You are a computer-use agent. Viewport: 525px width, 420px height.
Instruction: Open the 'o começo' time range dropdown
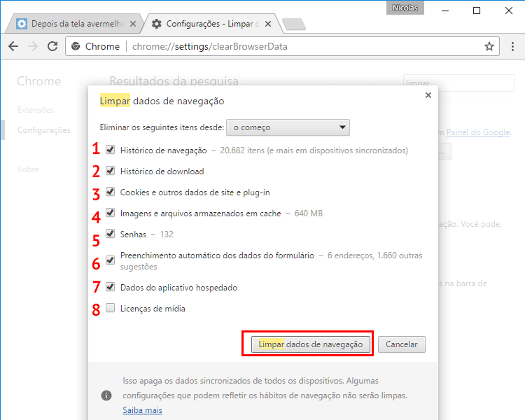tap(288, 127)
